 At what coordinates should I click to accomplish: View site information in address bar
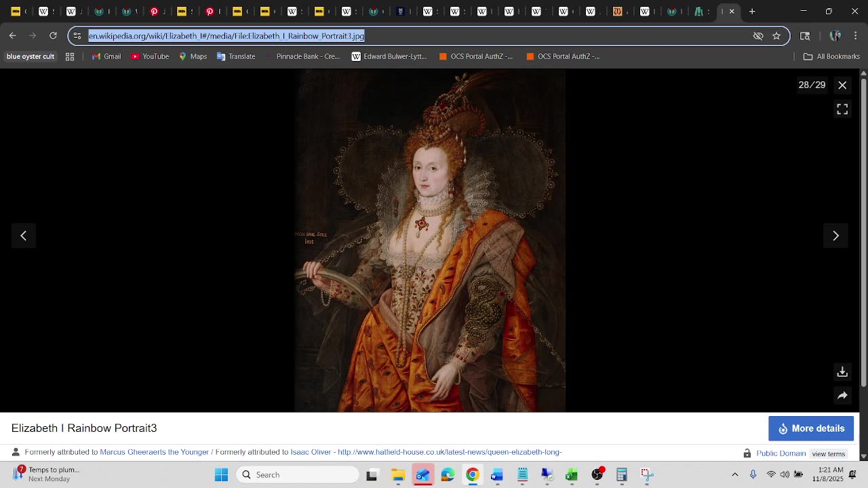pyautogui.click(x=77, y=36)
